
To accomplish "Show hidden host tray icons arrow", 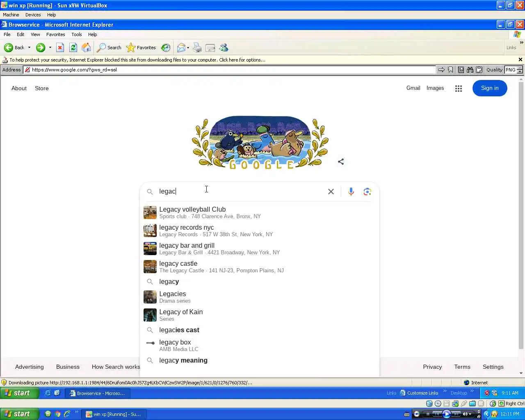I will coord(486,414).
